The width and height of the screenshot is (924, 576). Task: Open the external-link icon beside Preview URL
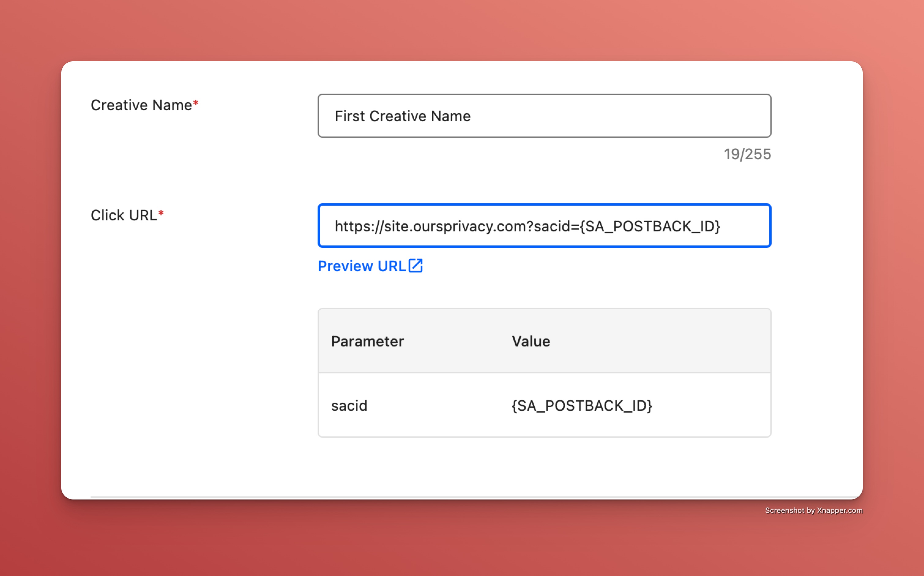415,266
